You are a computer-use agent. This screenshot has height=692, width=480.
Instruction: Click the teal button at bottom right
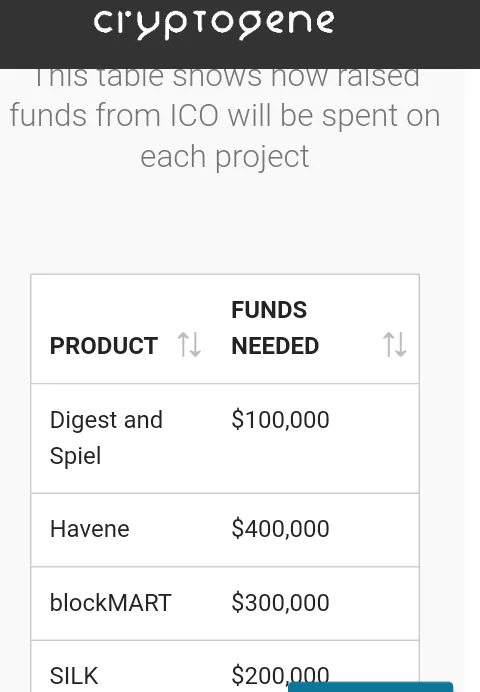[x=371, y=687]
